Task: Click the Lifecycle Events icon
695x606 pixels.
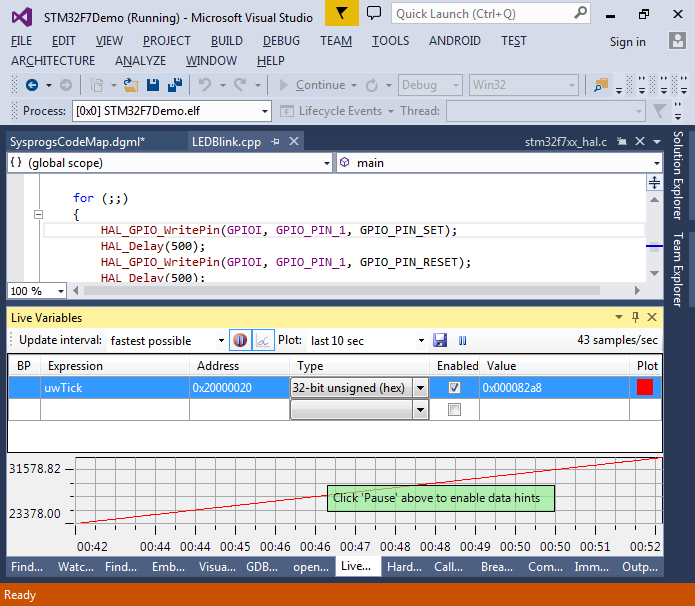Action: pyautogui.click(x=286, y=111)
